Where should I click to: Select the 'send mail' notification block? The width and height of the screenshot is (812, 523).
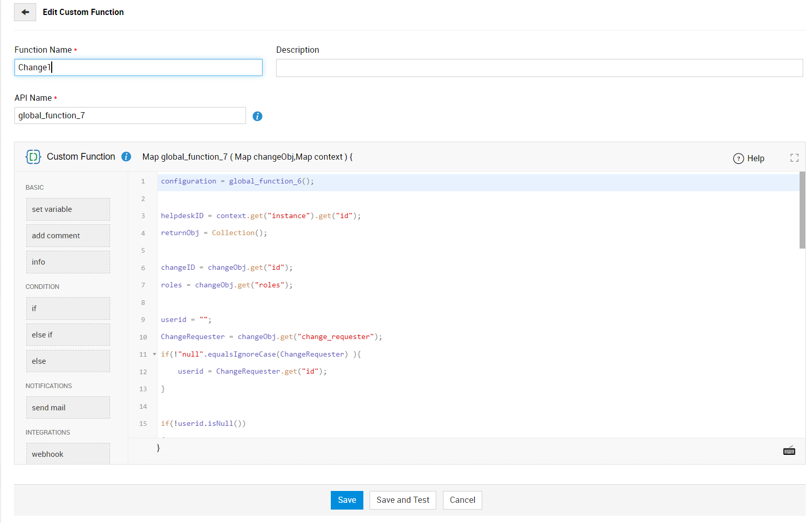(68, 408)
